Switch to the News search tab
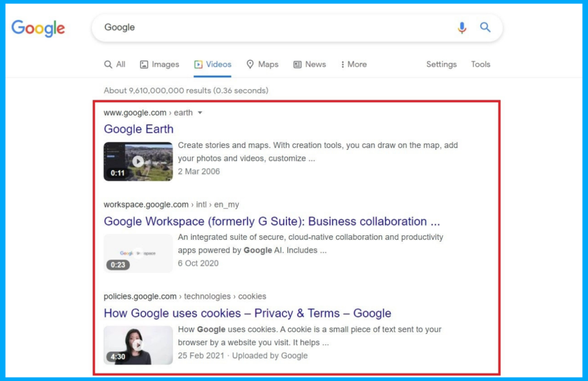 coord(310,64)
